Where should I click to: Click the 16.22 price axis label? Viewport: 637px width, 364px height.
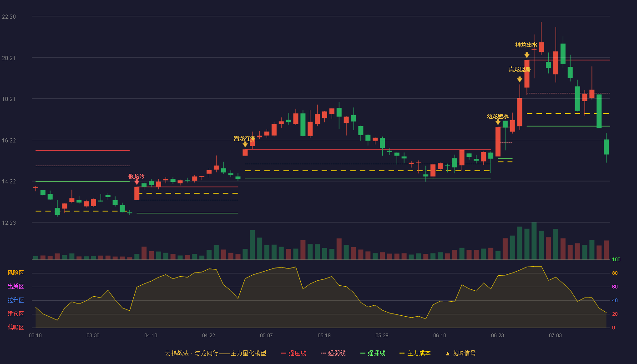tap(9, 141)
